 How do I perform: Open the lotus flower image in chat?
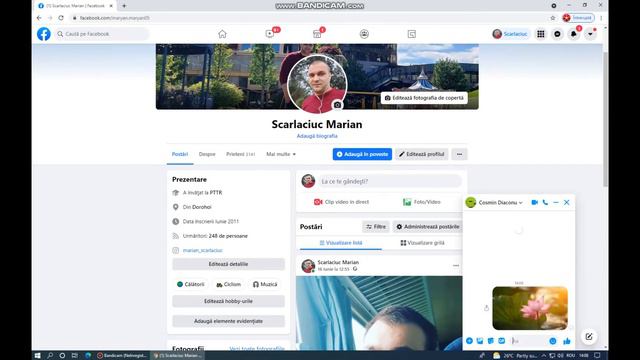point(530,308)
